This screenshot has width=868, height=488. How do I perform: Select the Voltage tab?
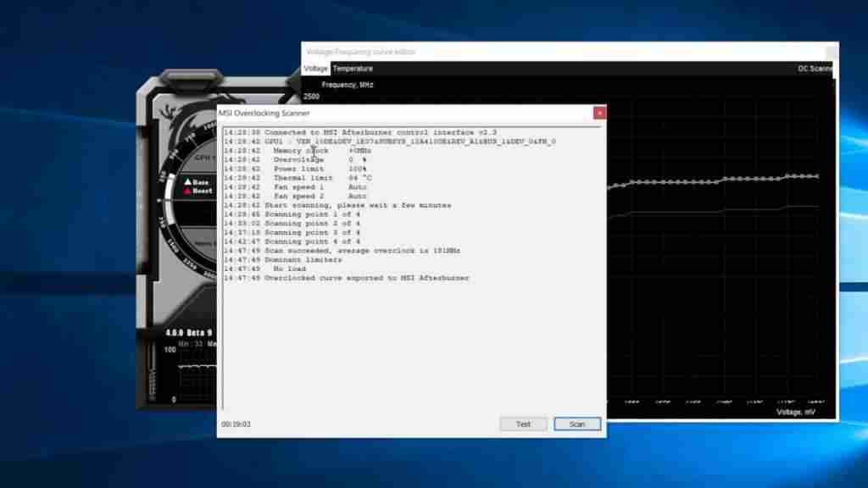tap(316, 69)
